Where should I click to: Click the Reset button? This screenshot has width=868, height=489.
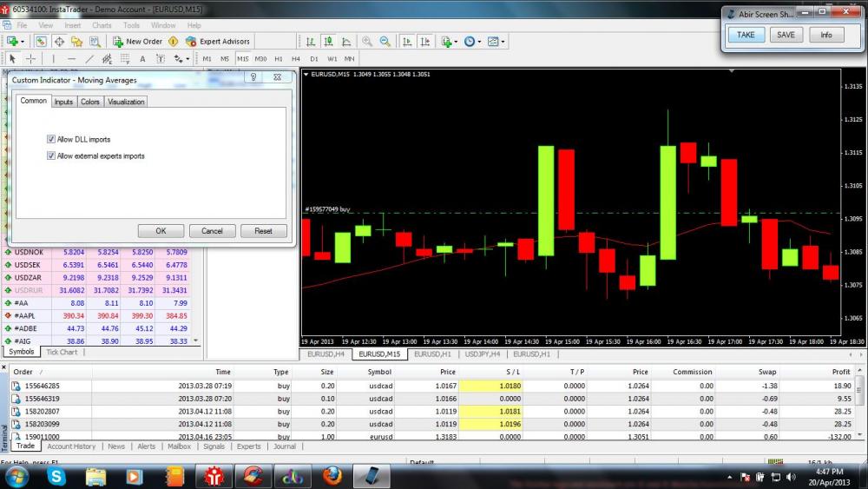coord(264,231)
